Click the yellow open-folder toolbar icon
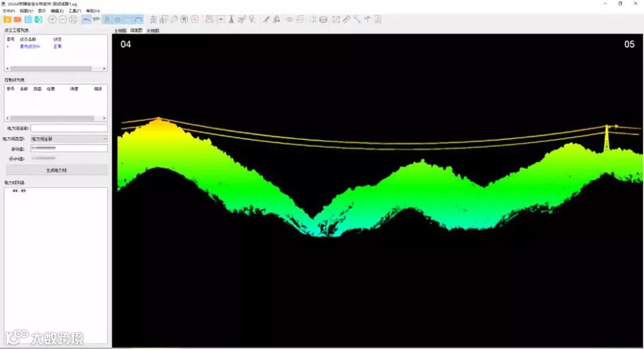 (x=7, y=19)
